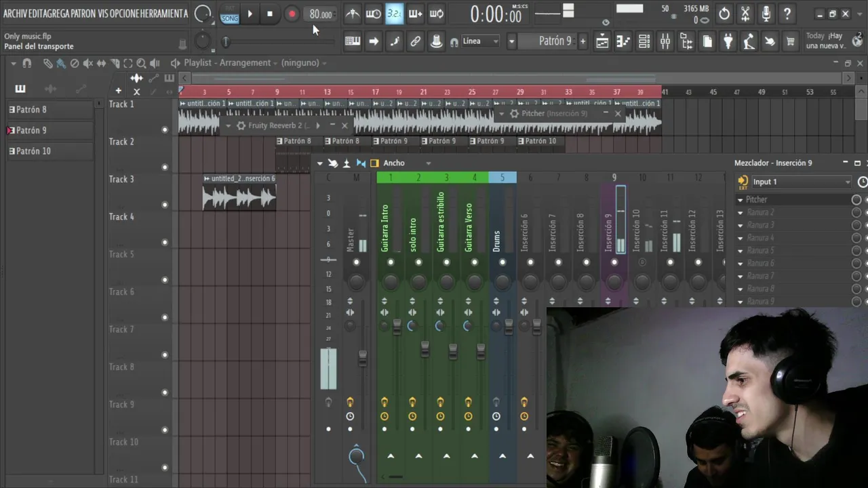Open the tempo tapper icon

[749, 41]
